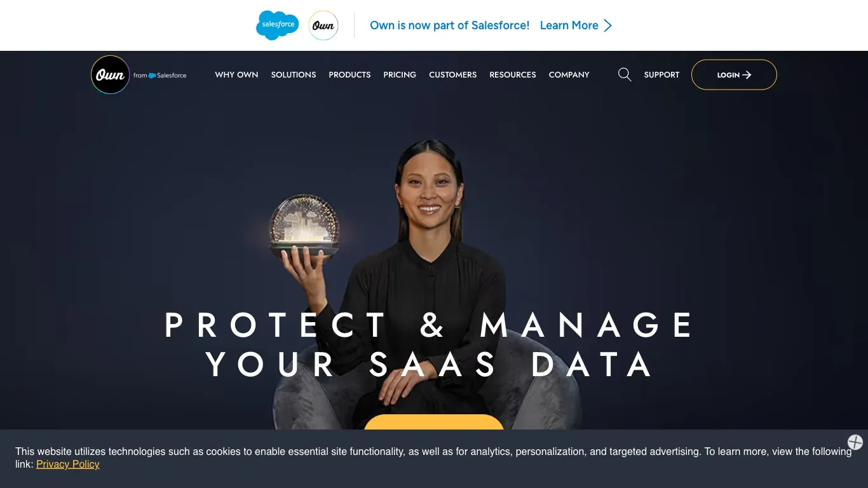Open the Company nav item
Screen dimensions: 868x488
pyautogui.click(x=569, y=75)
